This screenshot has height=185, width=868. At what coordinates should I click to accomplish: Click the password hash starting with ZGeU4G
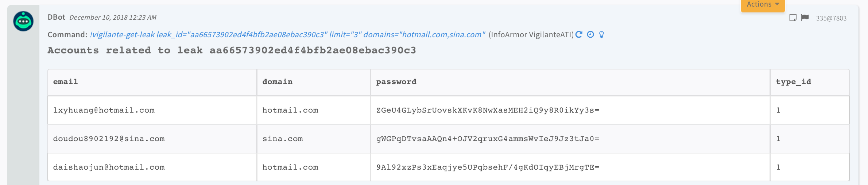(x=488, y=110)
